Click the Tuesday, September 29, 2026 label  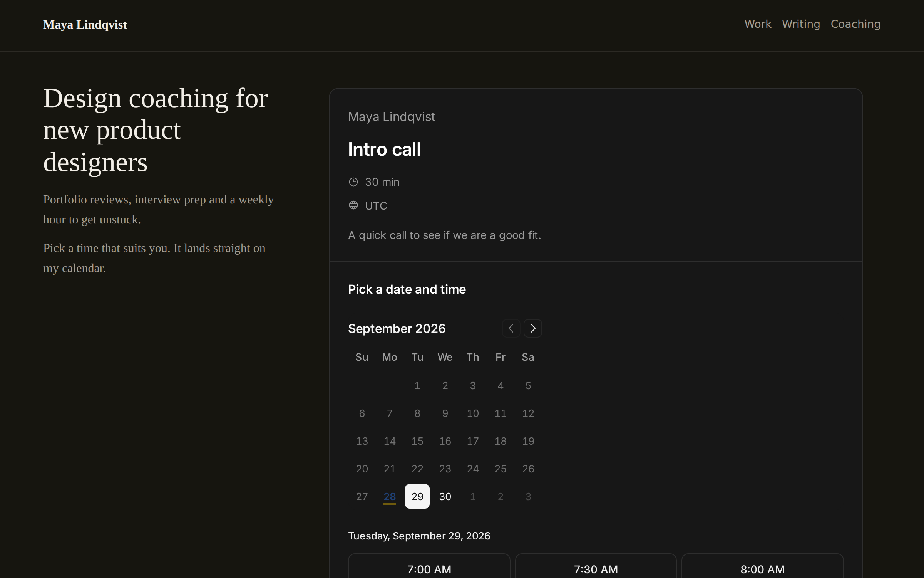[419, 536]
